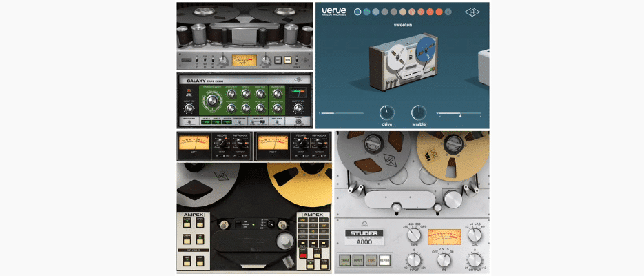
Task: Toggle the Galaxy TEMPO SYNC switch
Action: pos(240,122)
